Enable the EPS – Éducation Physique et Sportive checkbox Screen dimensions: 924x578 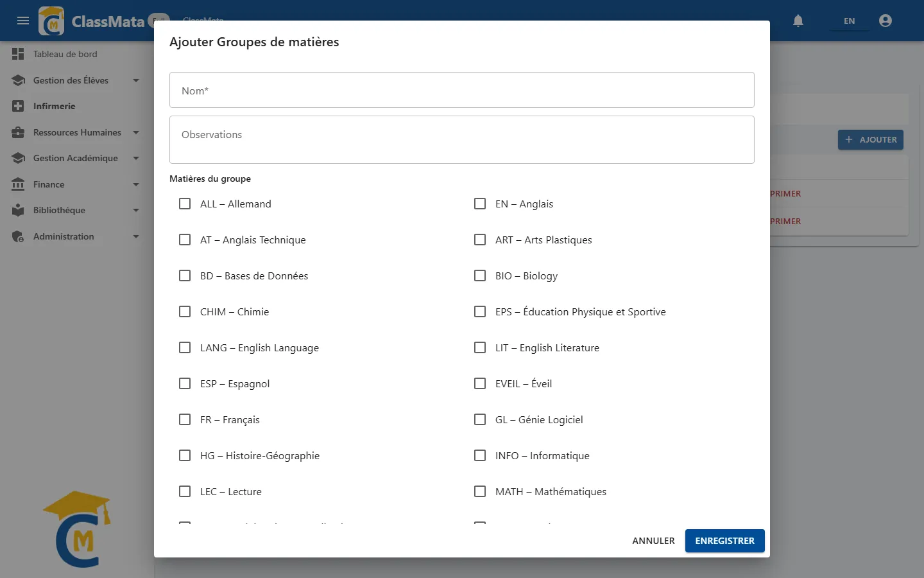[x=480, y=311]
